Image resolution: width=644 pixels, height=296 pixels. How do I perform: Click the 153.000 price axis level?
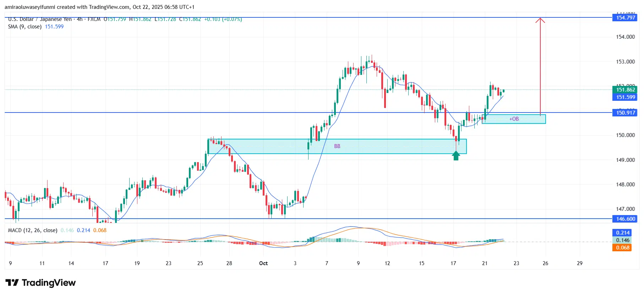point(625,62)
